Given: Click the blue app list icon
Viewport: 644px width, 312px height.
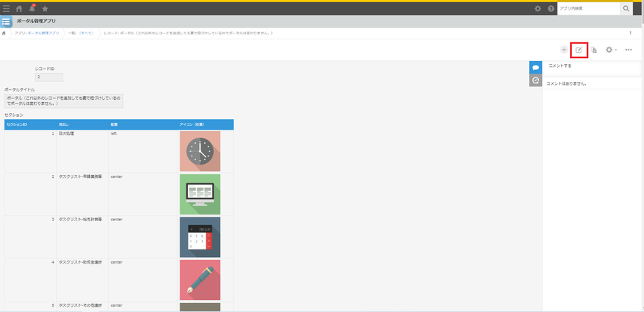Looking at the screenshot, I should coord(6,22).
